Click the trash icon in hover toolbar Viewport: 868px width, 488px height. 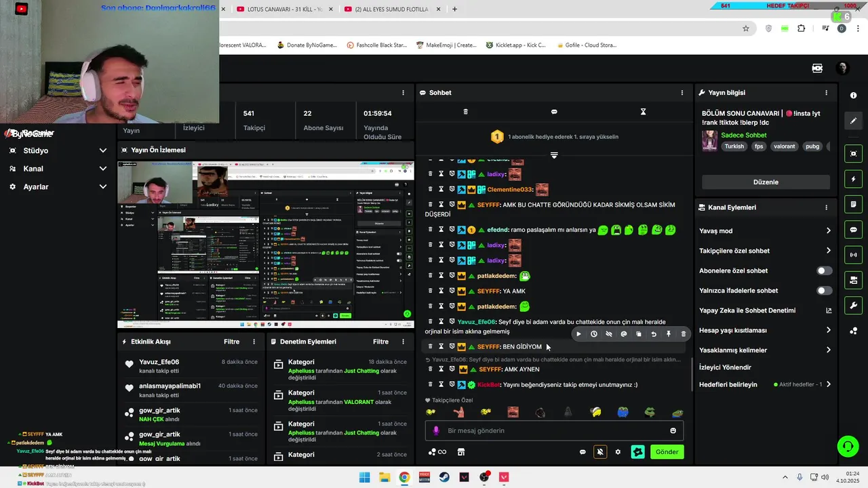(x=684, y=334)
